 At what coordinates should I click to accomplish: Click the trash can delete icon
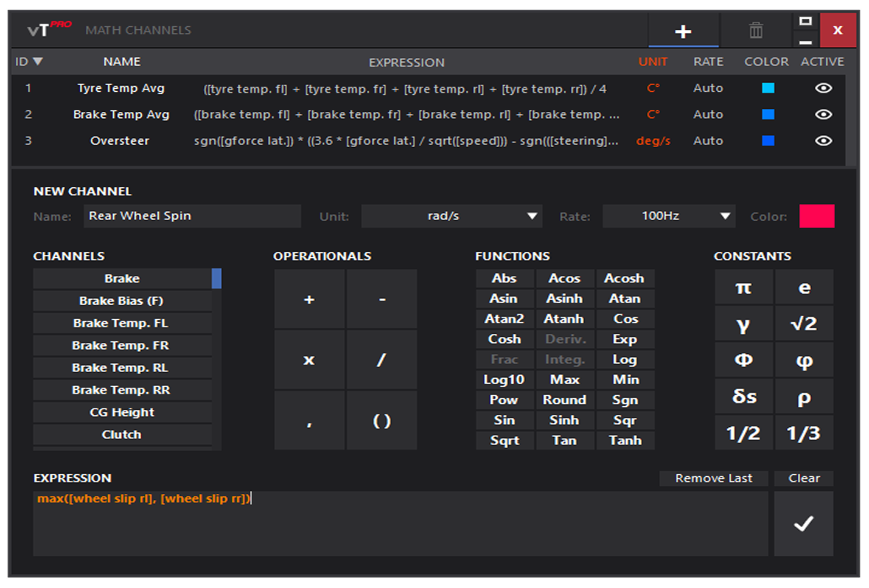pos(755,30)
